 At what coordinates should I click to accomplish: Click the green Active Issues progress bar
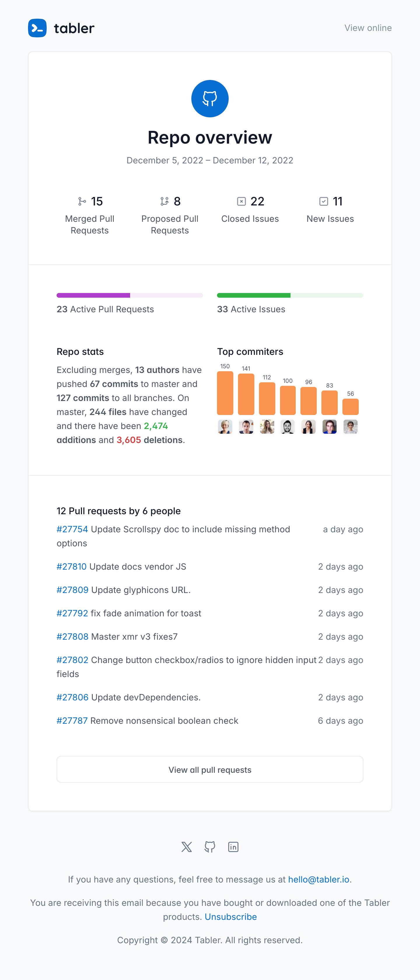pos(290,295)
